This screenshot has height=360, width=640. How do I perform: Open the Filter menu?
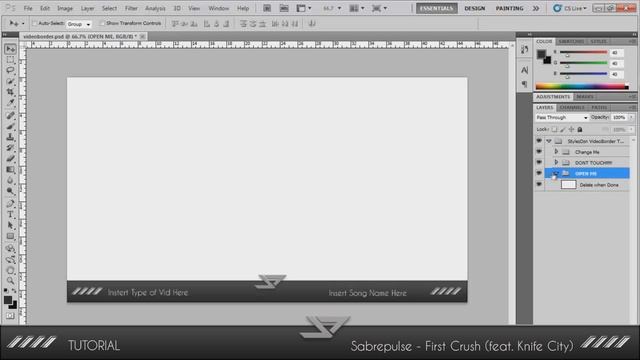point(131,8)
